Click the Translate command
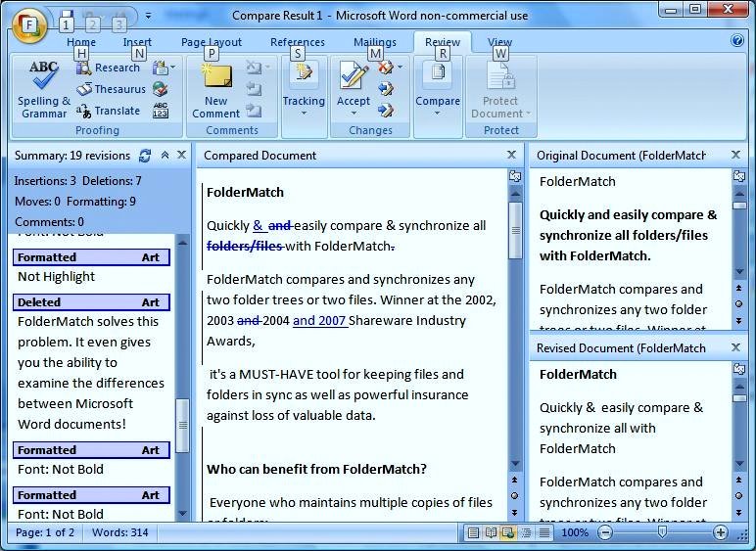The image size is (756, 551). point(109,111)
